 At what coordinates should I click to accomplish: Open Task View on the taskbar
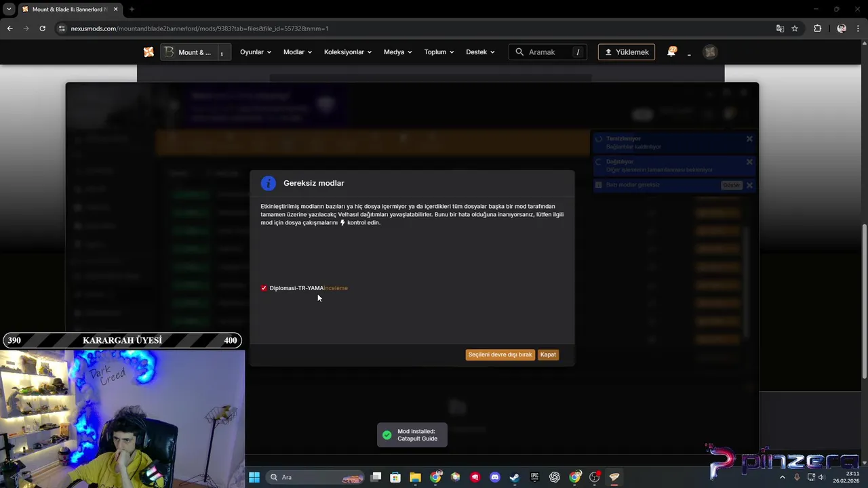pyautogui.click(x=376, y=477)
